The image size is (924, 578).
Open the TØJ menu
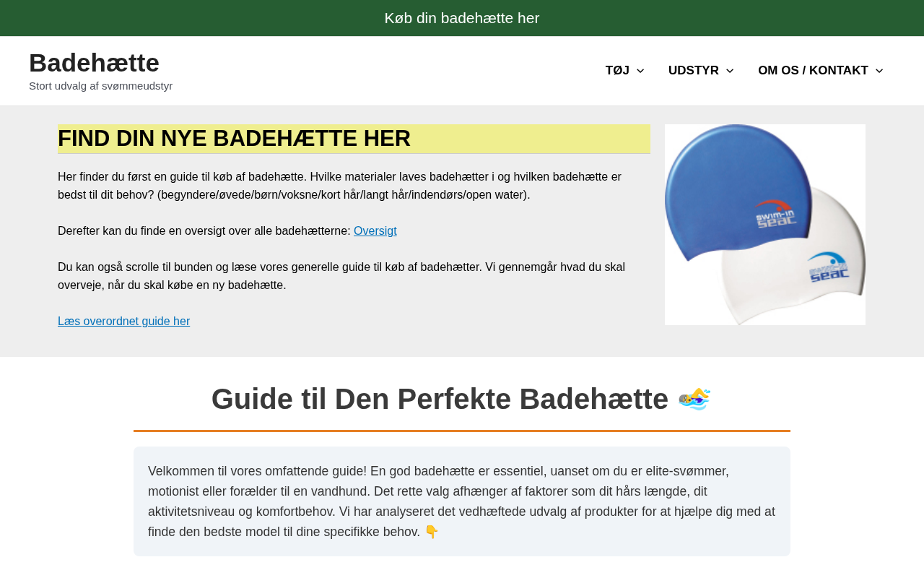[617, 71]
